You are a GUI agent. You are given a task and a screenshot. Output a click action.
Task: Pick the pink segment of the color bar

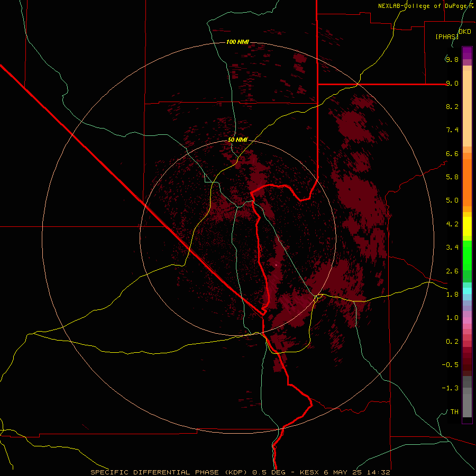(467, 321)
